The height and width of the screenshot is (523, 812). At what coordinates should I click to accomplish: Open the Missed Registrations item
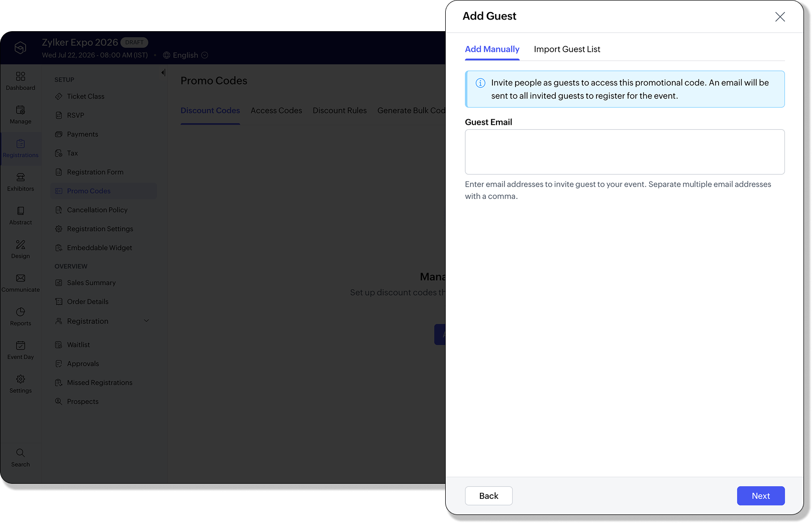point(99,383)
